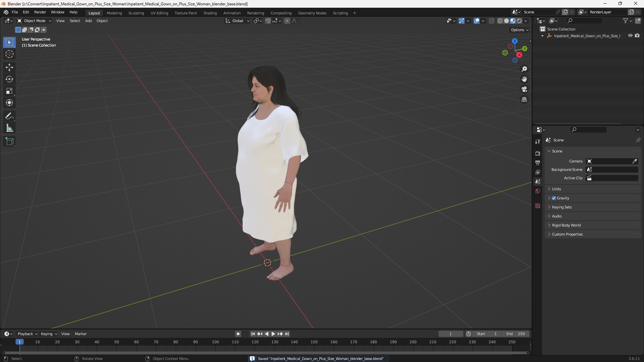
Task: Open the viewport Options dropdown
Action: pos(520,30)
